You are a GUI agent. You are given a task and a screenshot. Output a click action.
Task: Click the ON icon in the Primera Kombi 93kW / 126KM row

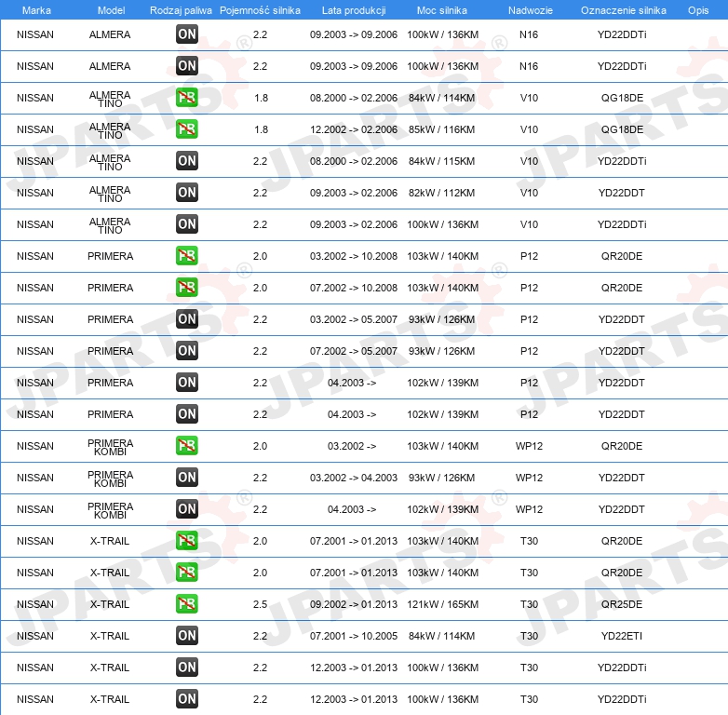[186, 477]
